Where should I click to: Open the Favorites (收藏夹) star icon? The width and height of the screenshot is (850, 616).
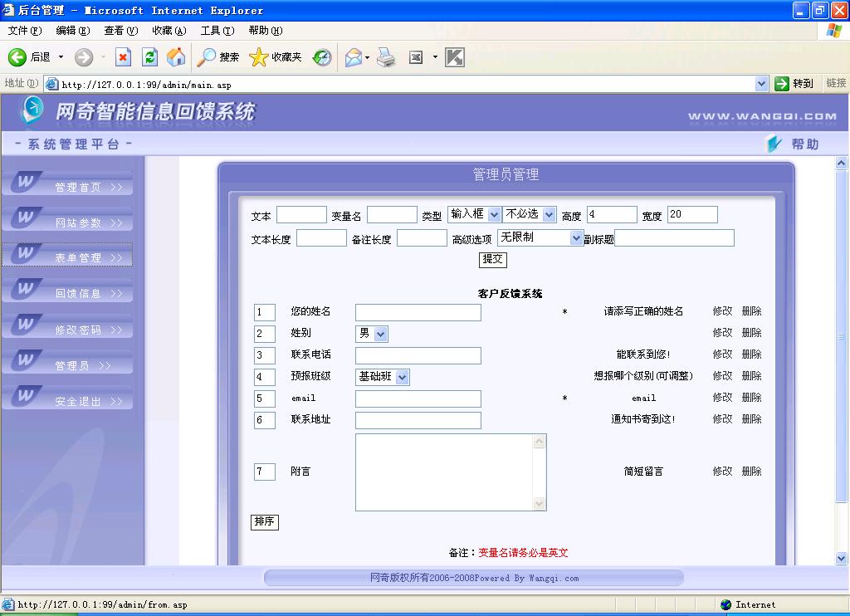pyautogui.click(x=276, y=57)
